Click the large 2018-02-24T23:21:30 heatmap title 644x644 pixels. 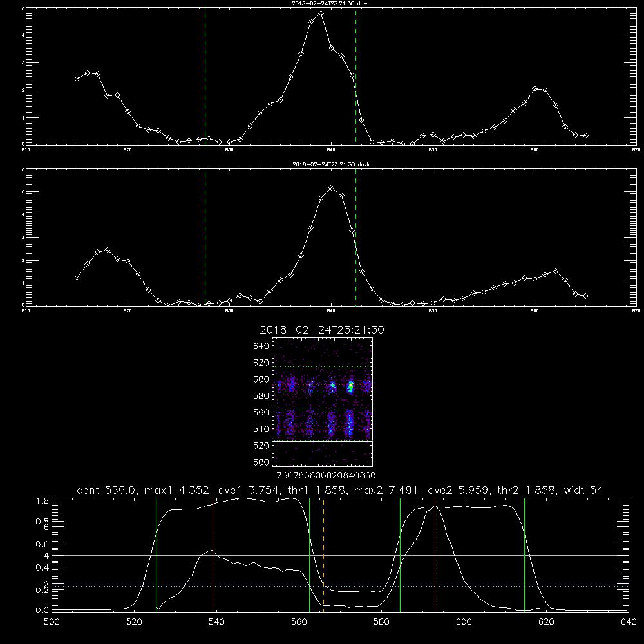click(322, 330)
